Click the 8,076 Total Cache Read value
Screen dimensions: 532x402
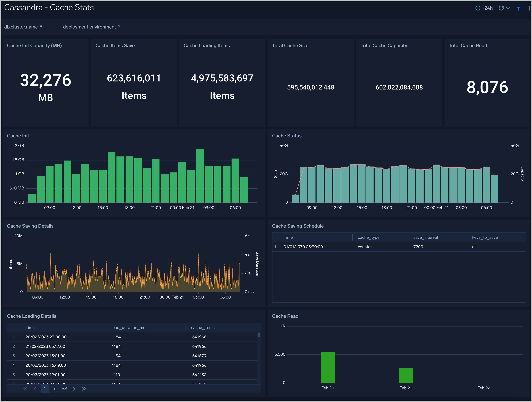(x=487, y=87)
